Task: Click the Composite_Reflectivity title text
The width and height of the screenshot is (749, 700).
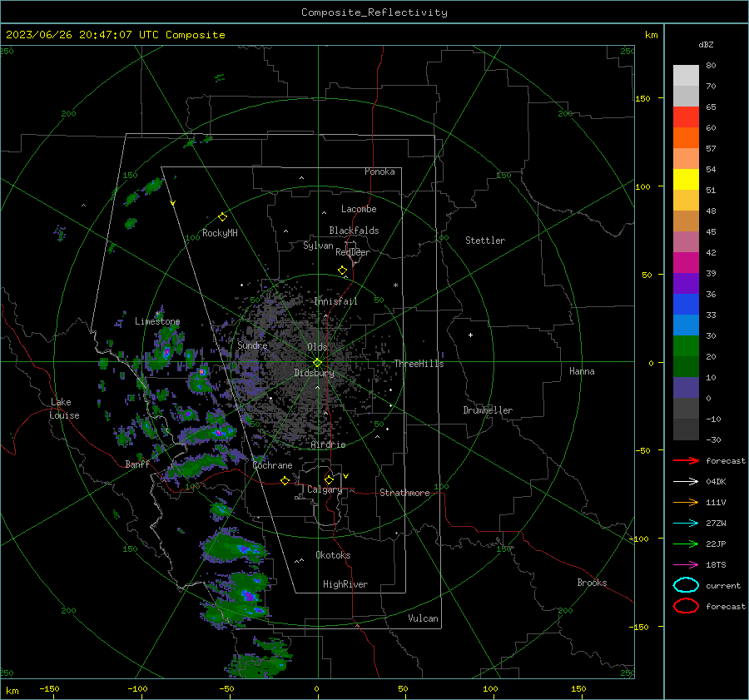Action: pos(374,12)
